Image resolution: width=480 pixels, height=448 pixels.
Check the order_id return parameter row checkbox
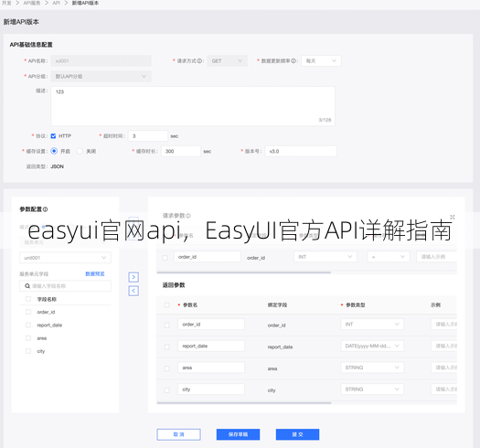pos(166,325)
